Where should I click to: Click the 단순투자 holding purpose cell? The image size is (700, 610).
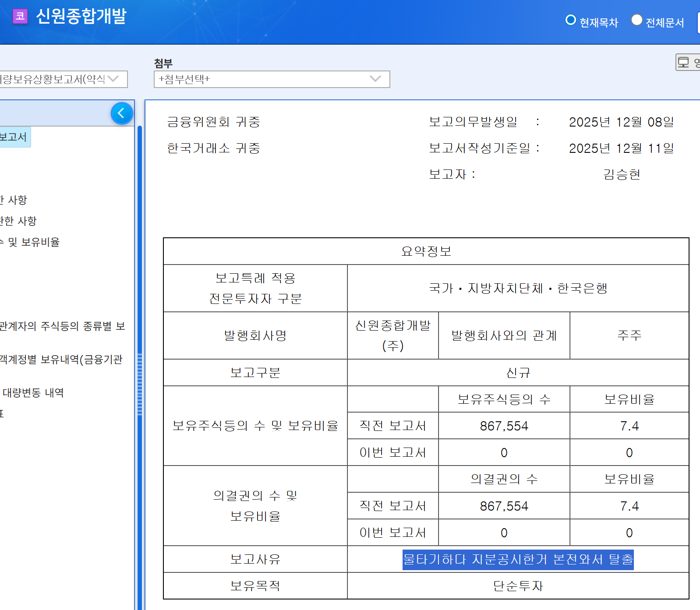click(518, 586)
